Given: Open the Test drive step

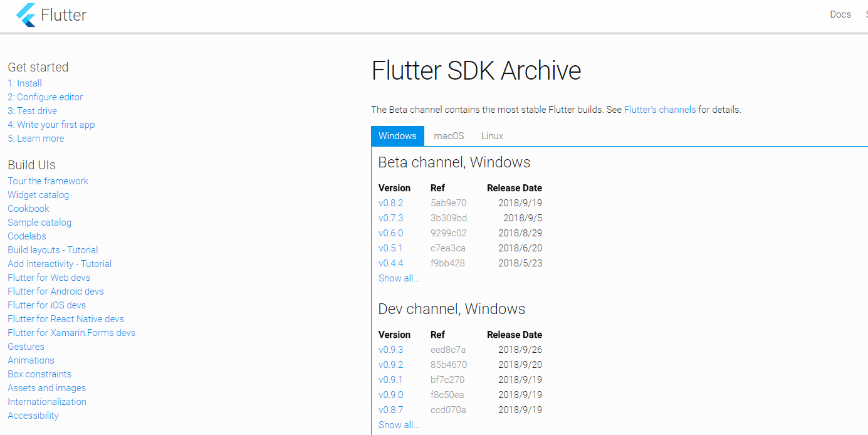Looking at the screenshot, I should (32, 110).
